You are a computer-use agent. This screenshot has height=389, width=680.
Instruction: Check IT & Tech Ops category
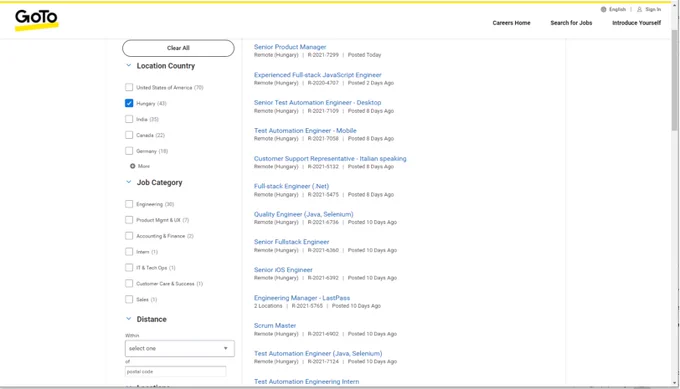click(x=129, y=268)
